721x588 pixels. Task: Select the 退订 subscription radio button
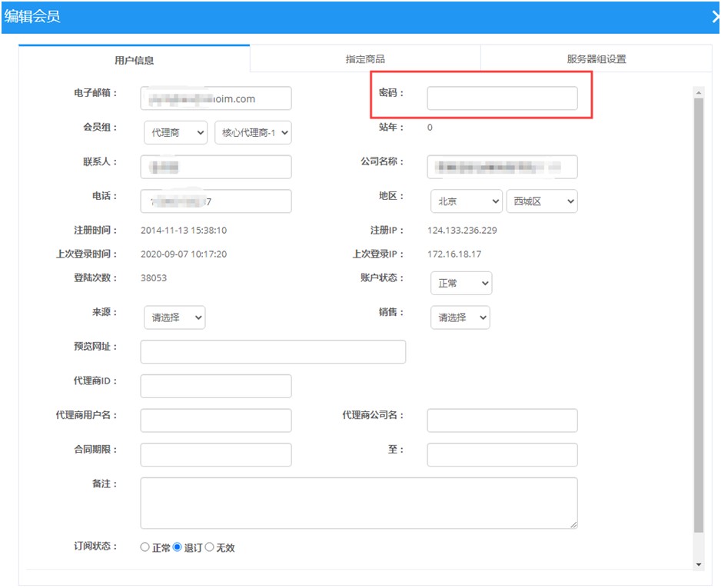tap(178, 547)
